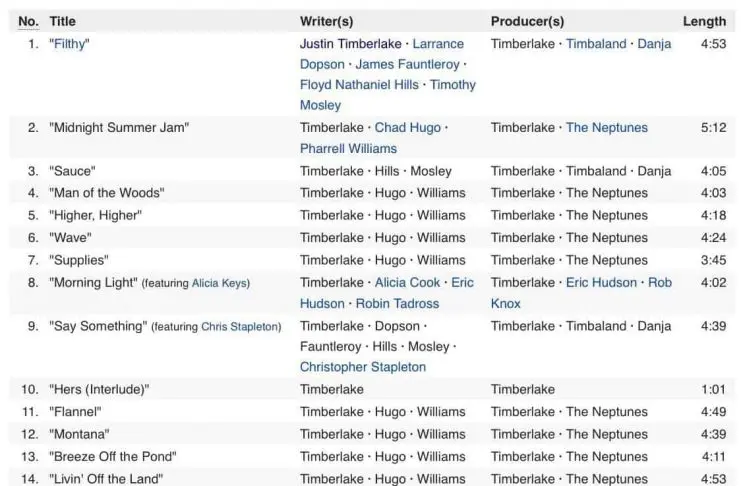This screenshot has height=486, width=741.
Task: Click the Producer(s) column header
Action: pos(527,21)
